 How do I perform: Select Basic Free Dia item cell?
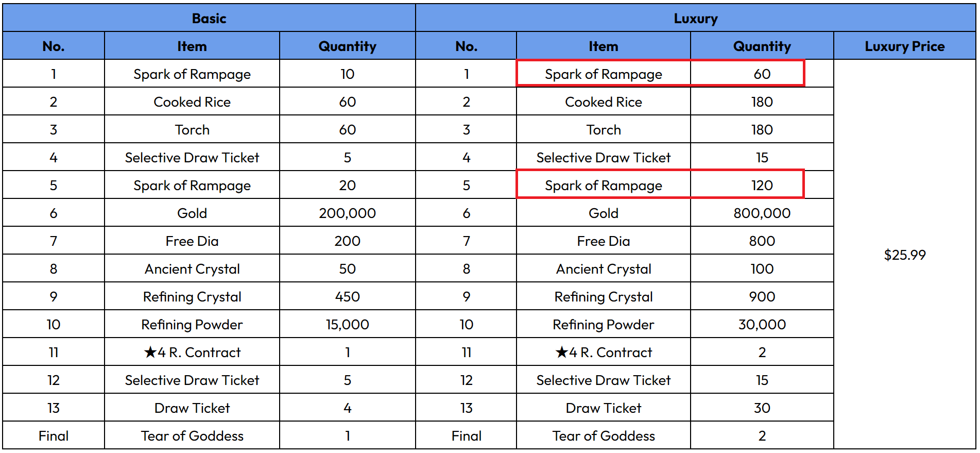192,241
